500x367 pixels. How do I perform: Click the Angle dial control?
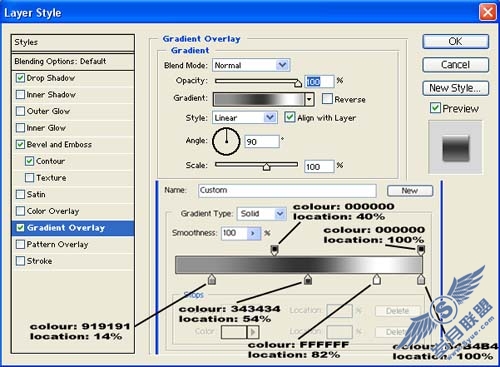226,142
